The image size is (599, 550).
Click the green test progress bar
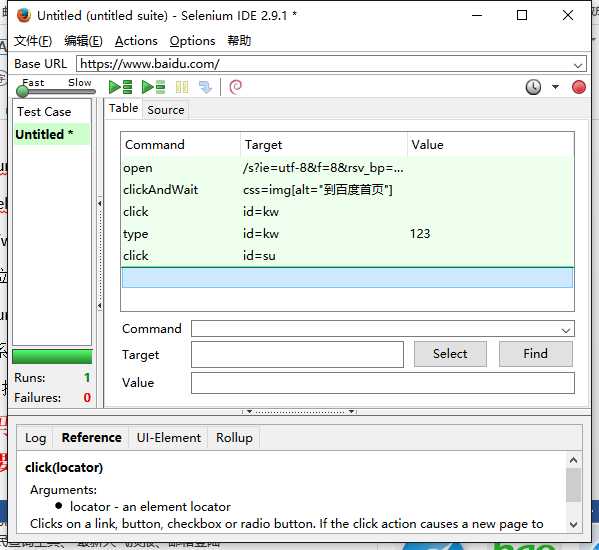[x=52, y=357]
